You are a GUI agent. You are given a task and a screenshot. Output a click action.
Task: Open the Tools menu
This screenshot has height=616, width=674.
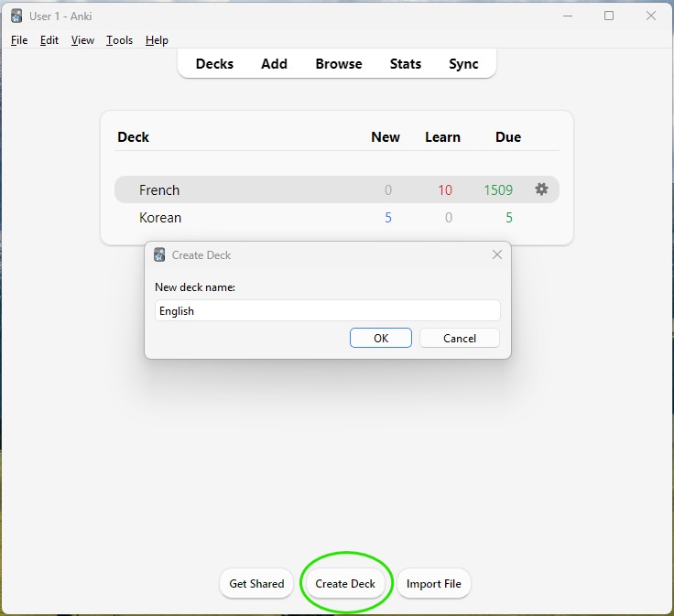[119, 40]
